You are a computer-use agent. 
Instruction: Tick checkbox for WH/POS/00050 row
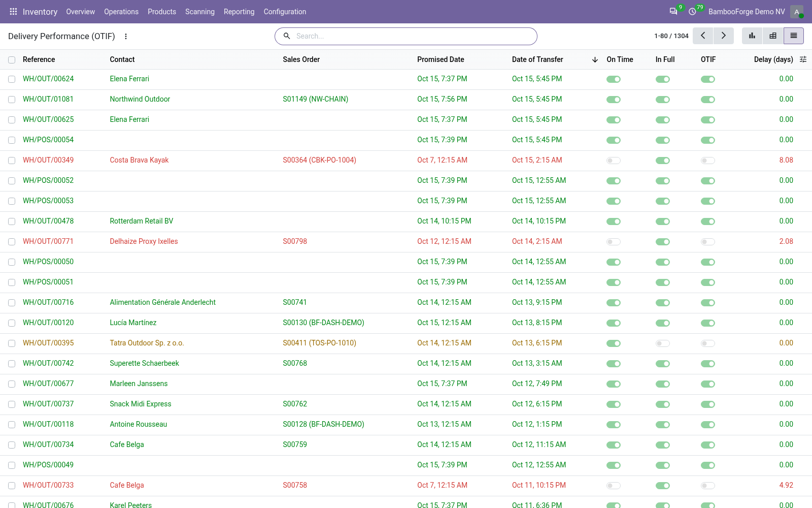point(12,262)
